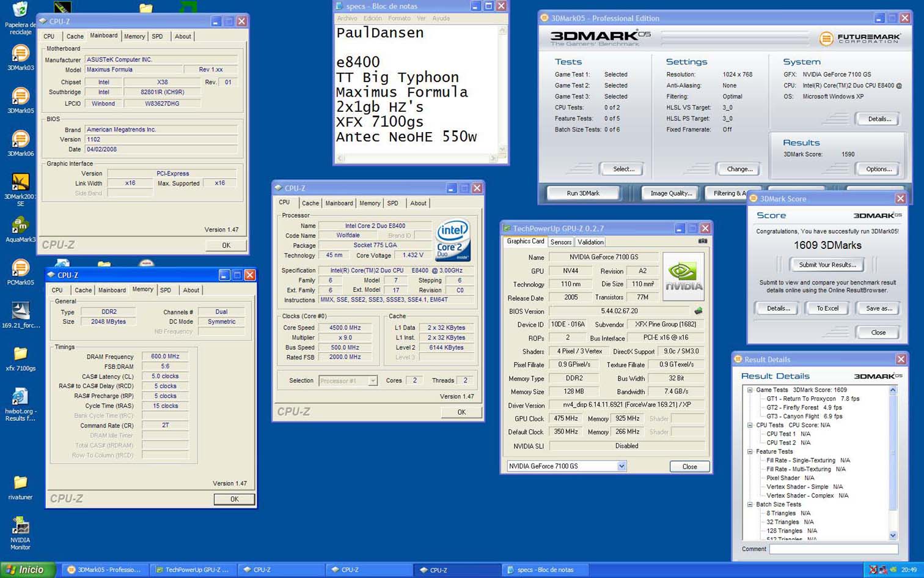The image size is (924, 578).
Task: Click the Inicio start button
Action: (28, 570)
